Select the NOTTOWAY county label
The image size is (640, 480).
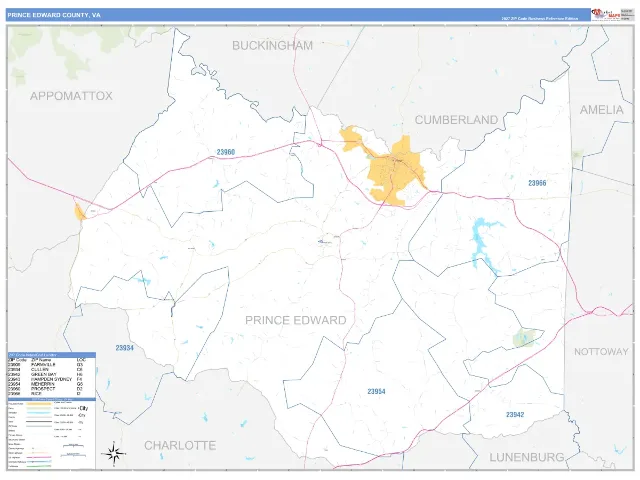pos(601,351)
